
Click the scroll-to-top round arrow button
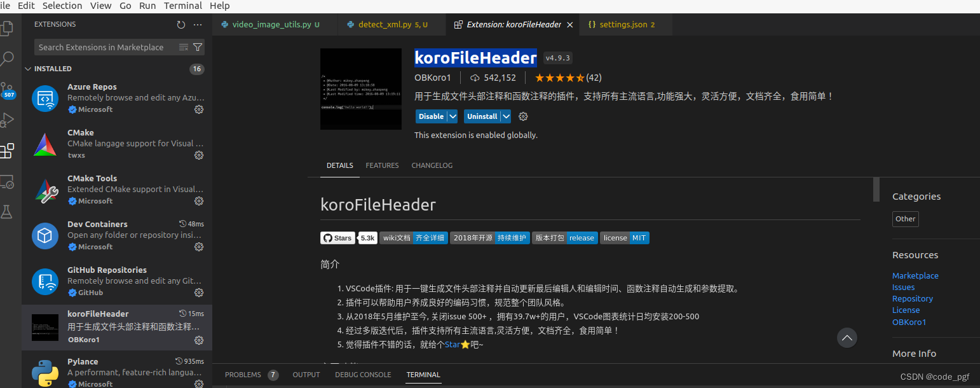(847, 338)
